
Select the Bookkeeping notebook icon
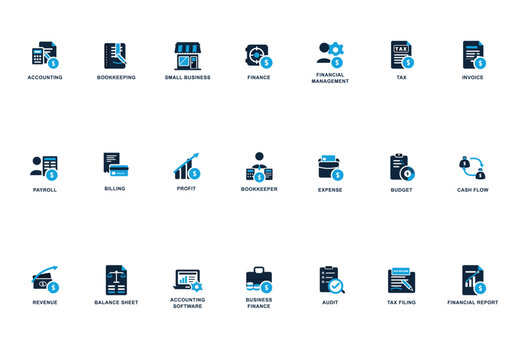click(x=115, y=56)
